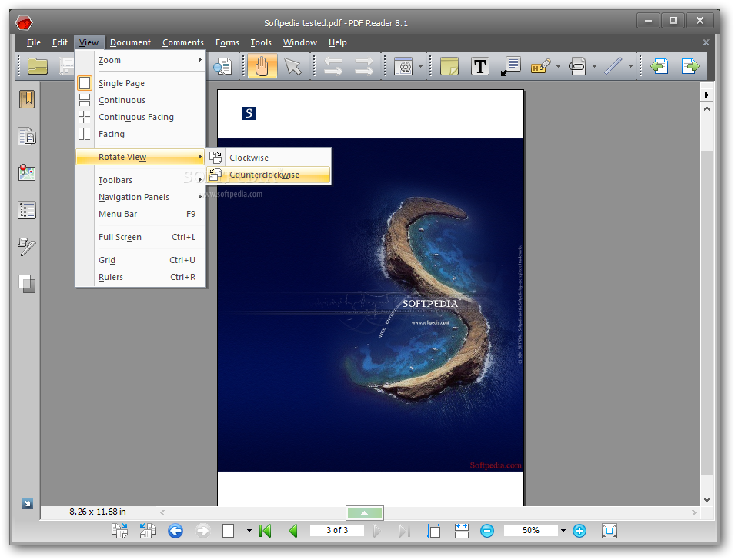Expand the Navigation Panels submenu
Image resolution: width=735 pixels, height=560 pixels.
141,197
